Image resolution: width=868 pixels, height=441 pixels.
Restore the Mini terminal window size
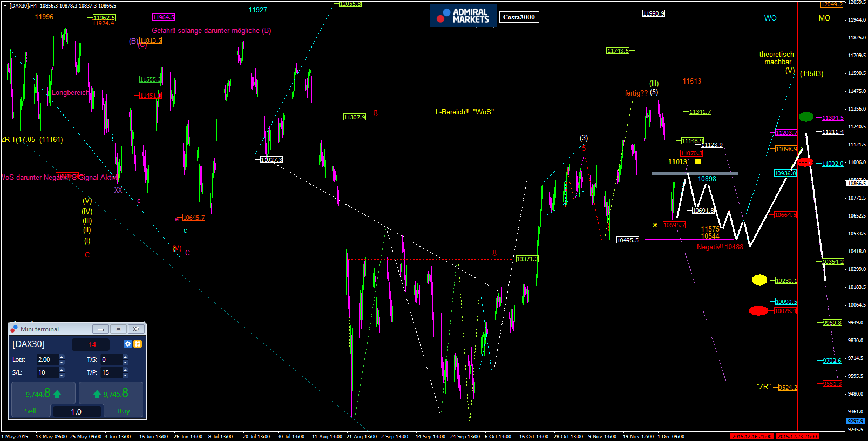[x=118, y=329]
